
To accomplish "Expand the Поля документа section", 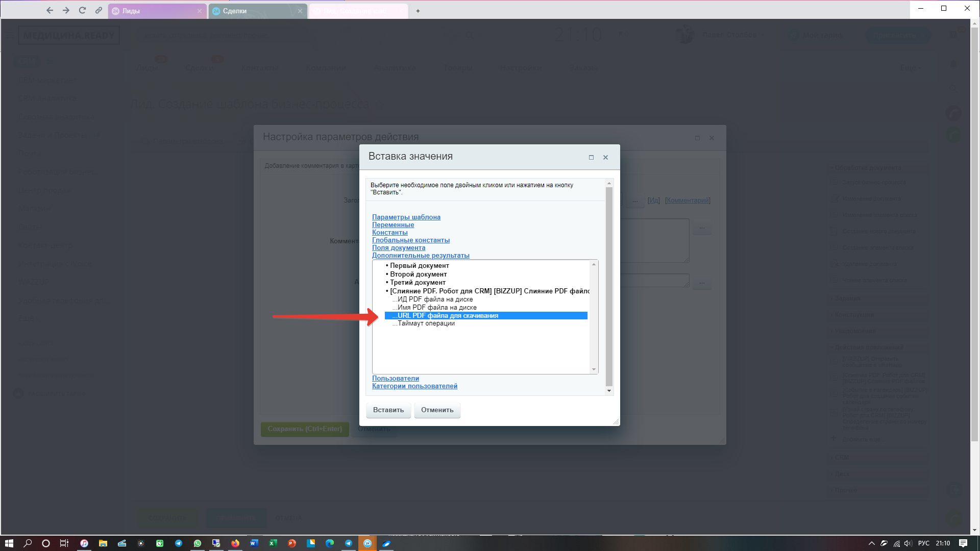I will pos(398,247).
